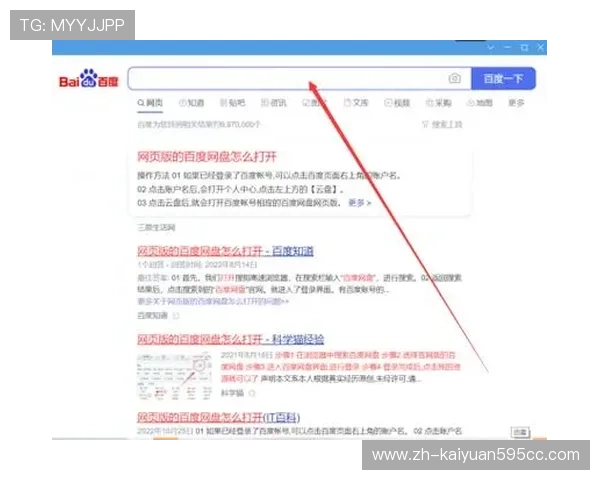Image resolution: width=600 pixels, height=480 pixels.
Task: Open 网页版的百度网盘怎么打开(IT百科) result
Action: (x=218, y=417)
